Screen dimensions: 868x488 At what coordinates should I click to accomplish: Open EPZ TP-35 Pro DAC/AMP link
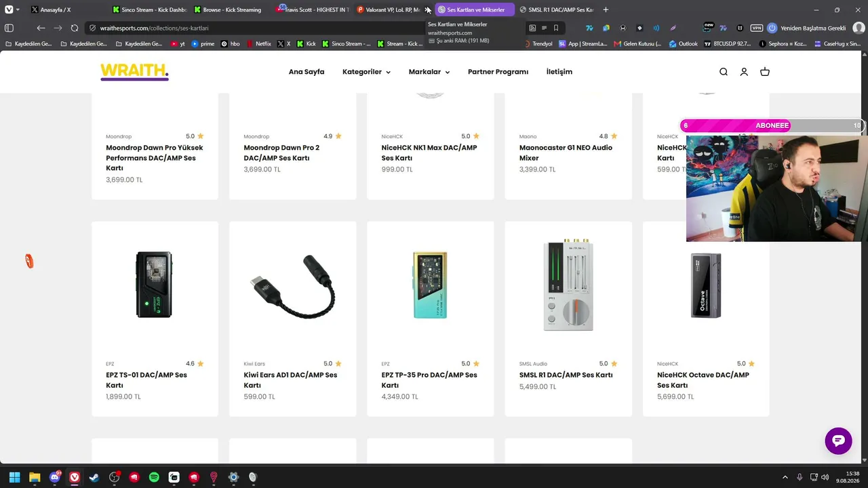429,380
